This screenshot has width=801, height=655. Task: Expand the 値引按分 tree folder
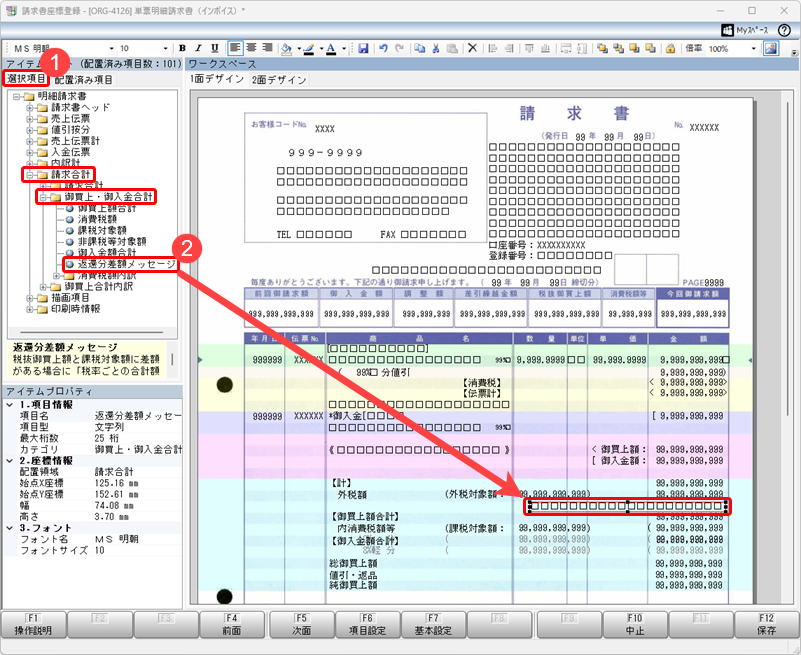point(30,130)
